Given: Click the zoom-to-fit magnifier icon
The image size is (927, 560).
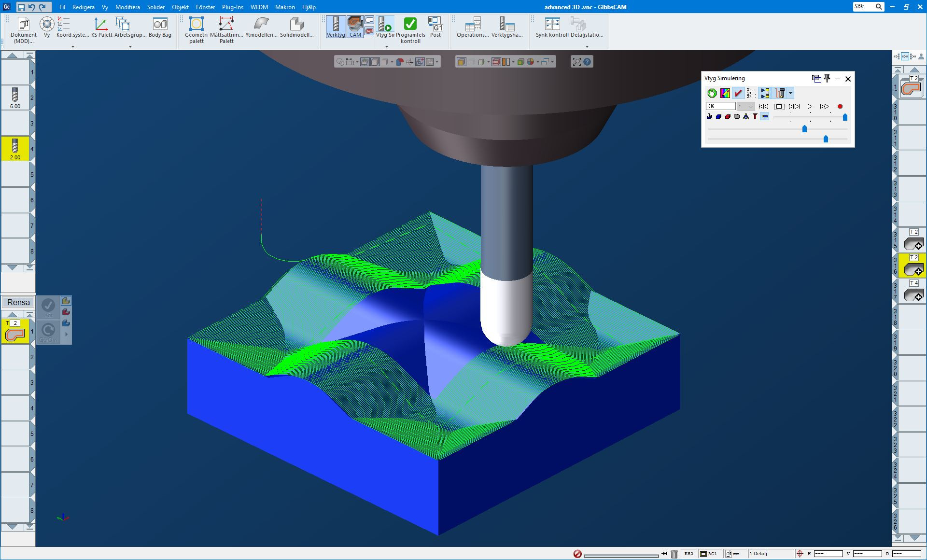Looking at the screenshot, I should tap(576, 62).
